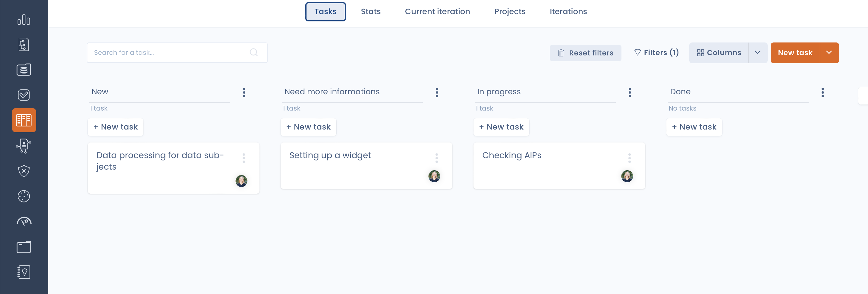Open the folder sidebar icon
Image resolution: width=868 pixels, height=294 pixels.
pyautogui.click(x=24, y=247)
